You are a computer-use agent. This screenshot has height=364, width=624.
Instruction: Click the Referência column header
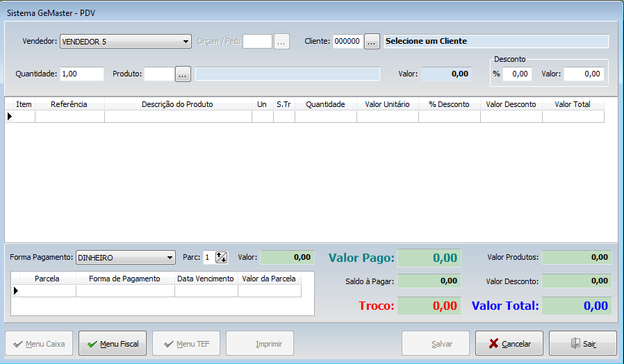click(69, 104)
